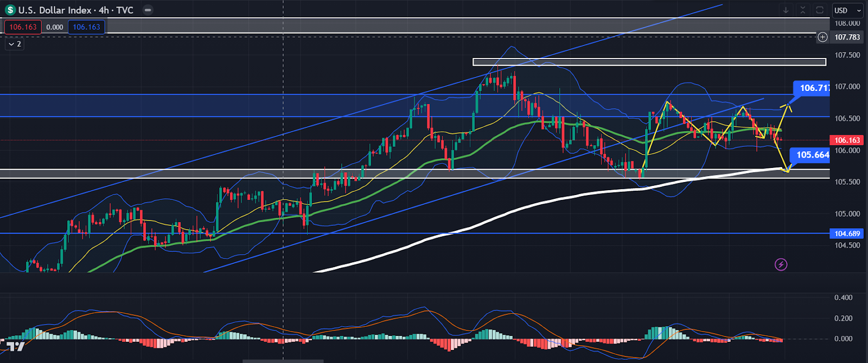Click the purple lightning bolt icon

[x=781, y=264]
